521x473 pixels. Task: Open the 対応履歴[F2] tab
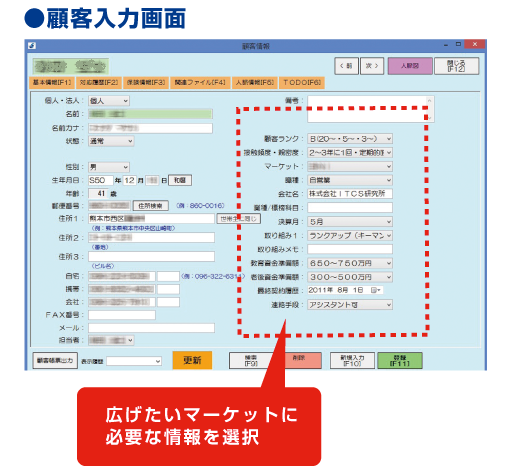(x=99, y=83)
